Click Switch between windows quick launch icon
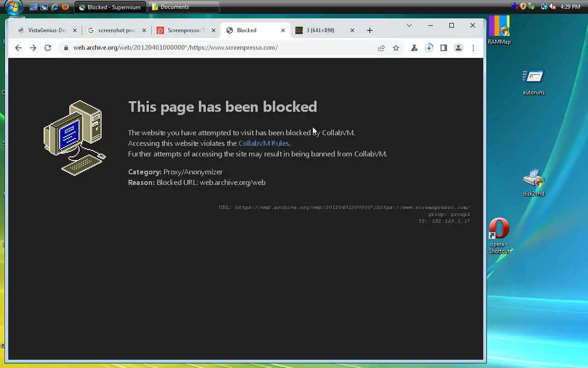This screenshot has height=368, width=588. pyautogui.click(x=44, y=7)
